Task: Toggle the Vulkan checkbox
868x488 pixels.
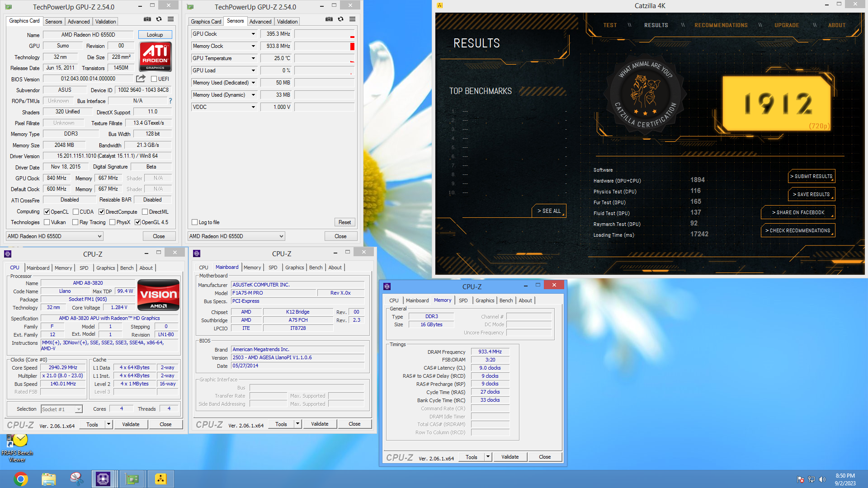Action: (47, 222)
